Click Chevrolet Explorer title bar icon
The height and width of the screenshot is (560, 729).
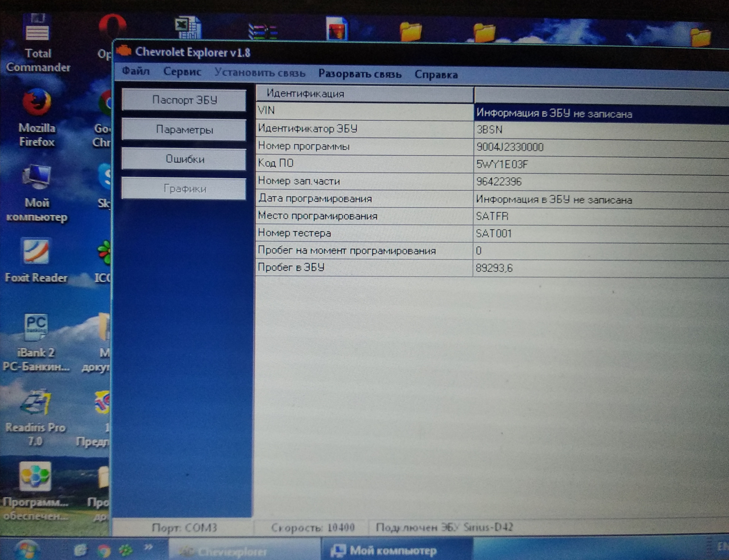[124, 51]
